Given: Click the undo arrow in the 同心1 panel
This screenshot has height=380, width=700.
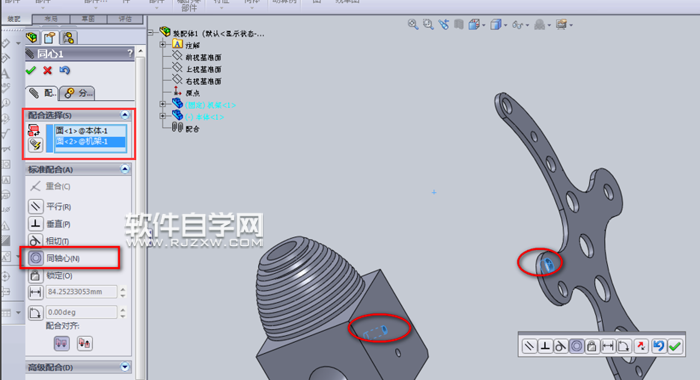Looking at the screenshot, I should click(65, 70).
